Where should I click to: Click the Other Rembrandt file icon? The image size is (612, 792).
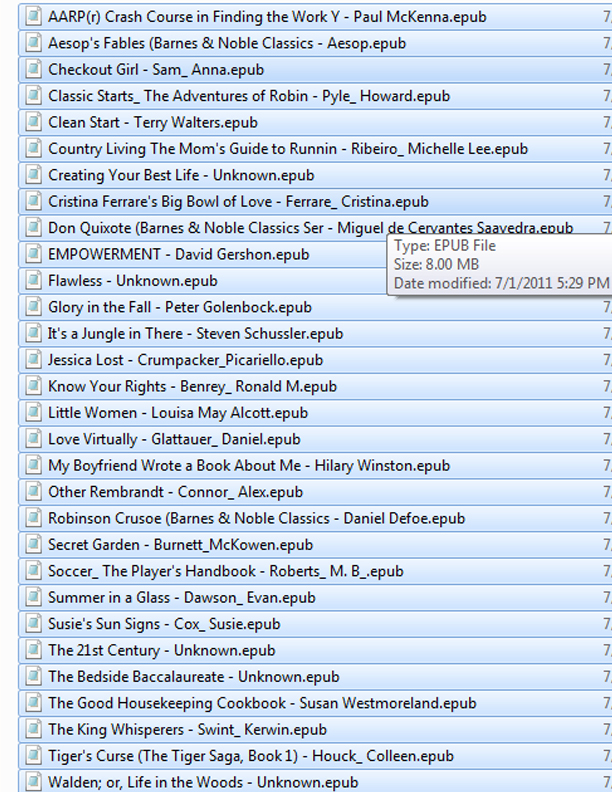33,491
